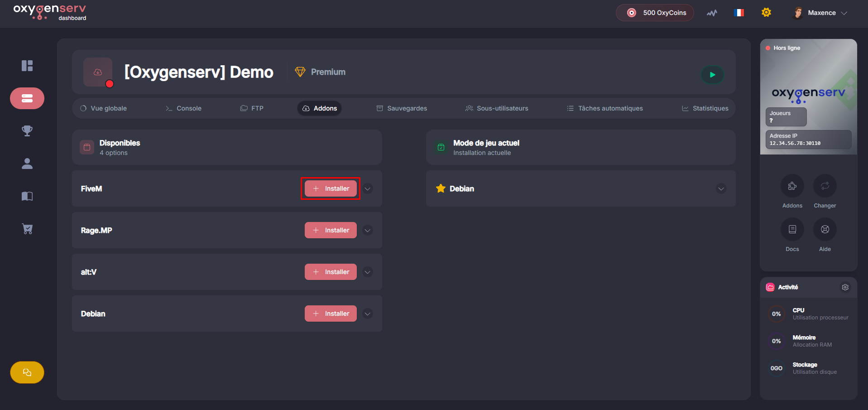Open the Maxence account dropdown
868x410 pixels.
point(821,13)
